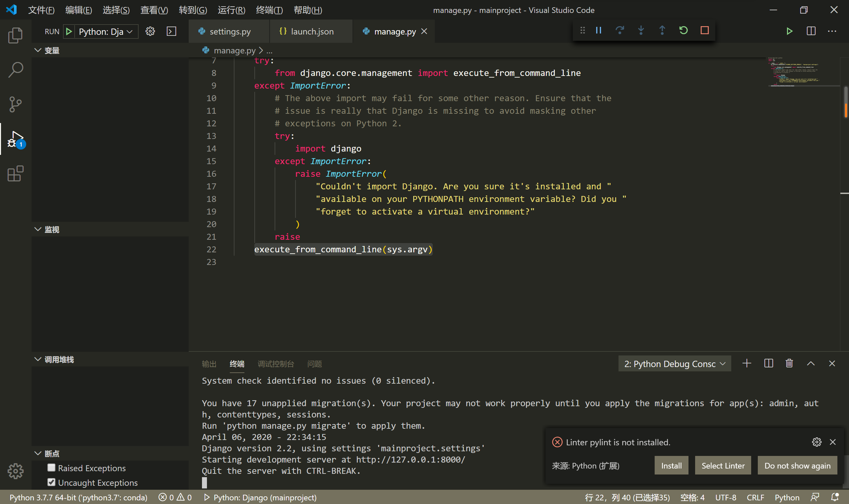The image size is (849, 504).
Task: Open the Extensions view in activity bar
Action: (x=15, y=174)
